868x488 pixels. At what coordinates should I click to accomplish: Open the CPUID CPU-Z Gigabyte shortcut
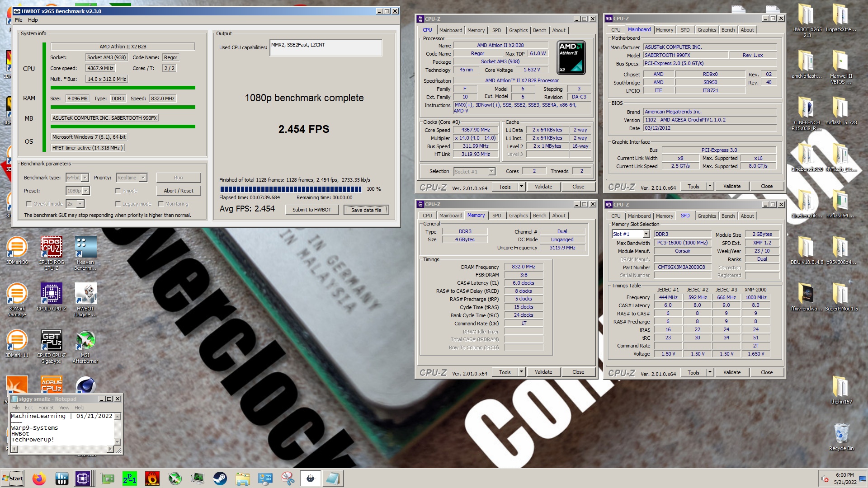pos(51,346)
